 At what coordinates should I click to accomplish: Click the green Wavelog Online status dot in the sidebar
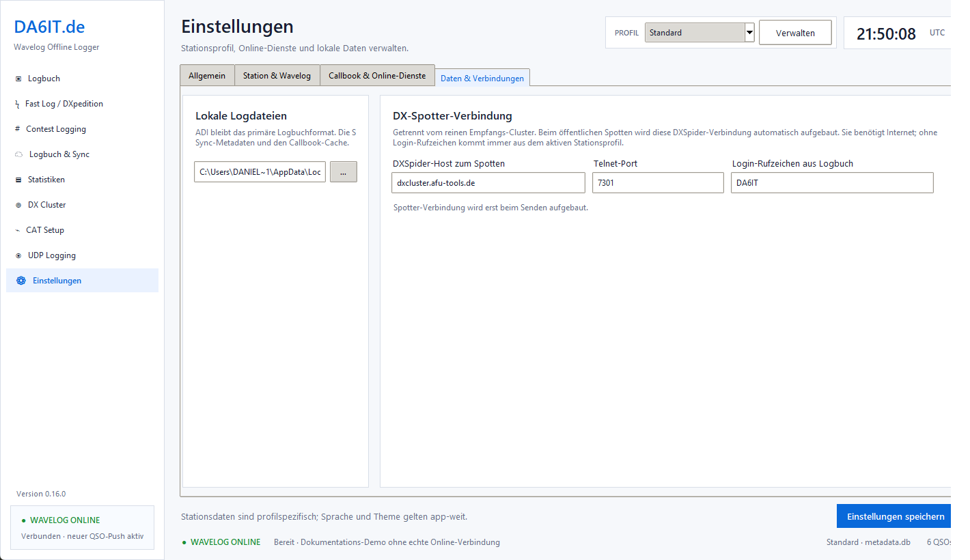click(24, 520)
